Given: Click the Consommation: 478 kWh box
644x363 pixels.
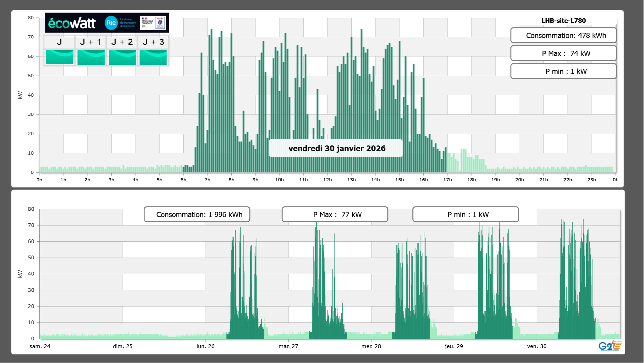Looking at the screenshot, I should pos(563,35).
